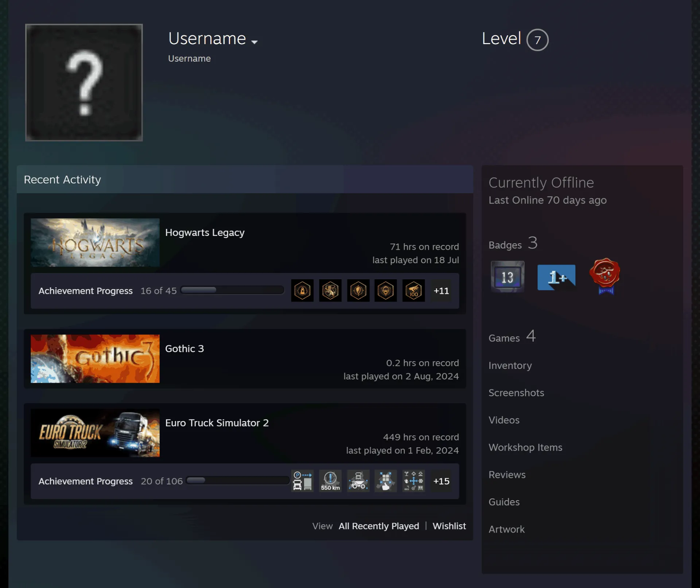
Task: Open the blue 1+ games badge
Action: click(556, 277)
